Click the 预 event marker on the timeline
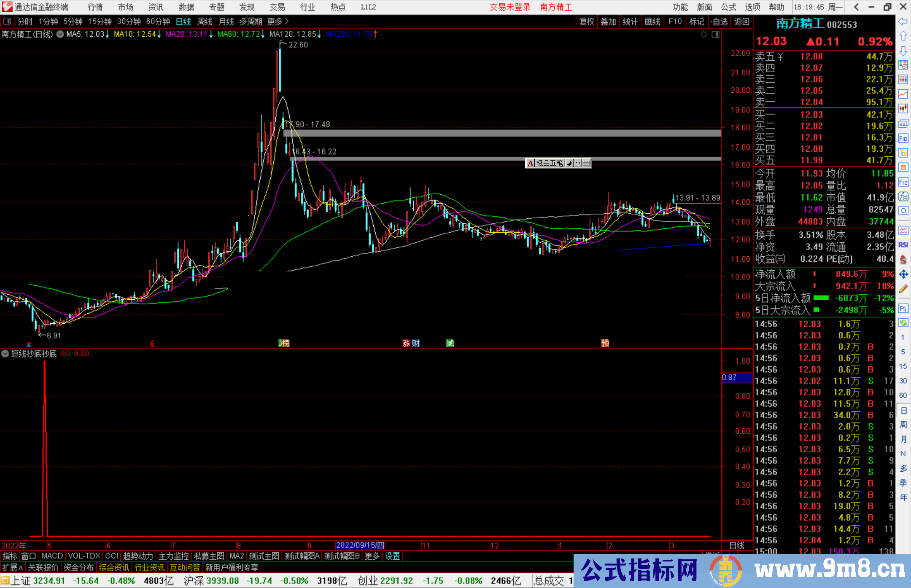 click(x=605, y=343)
